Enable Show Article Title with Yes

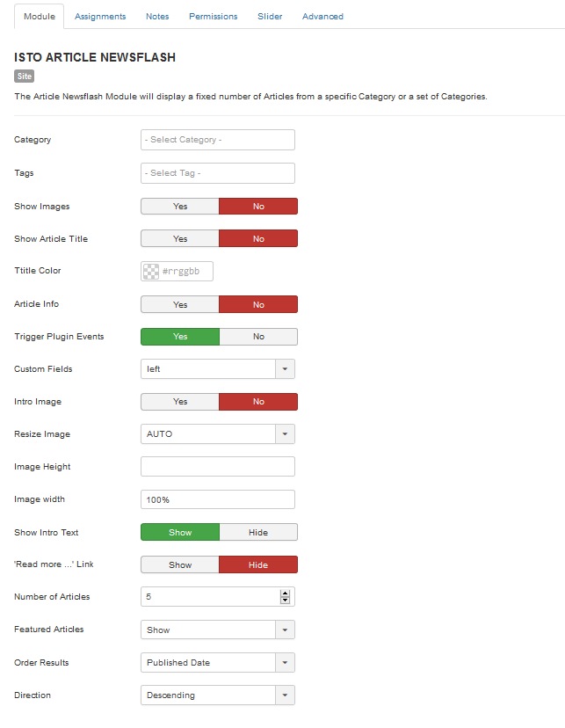180,238
